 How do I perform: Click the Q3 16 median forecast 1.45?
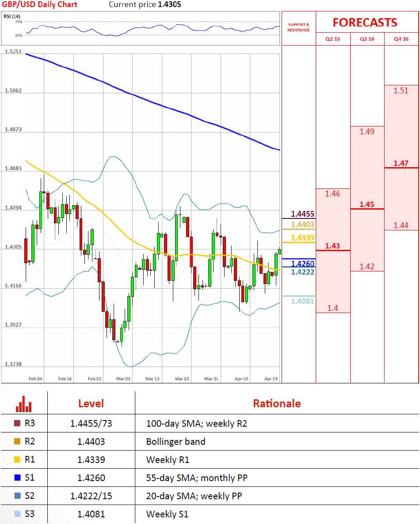[x=367, y=204]
